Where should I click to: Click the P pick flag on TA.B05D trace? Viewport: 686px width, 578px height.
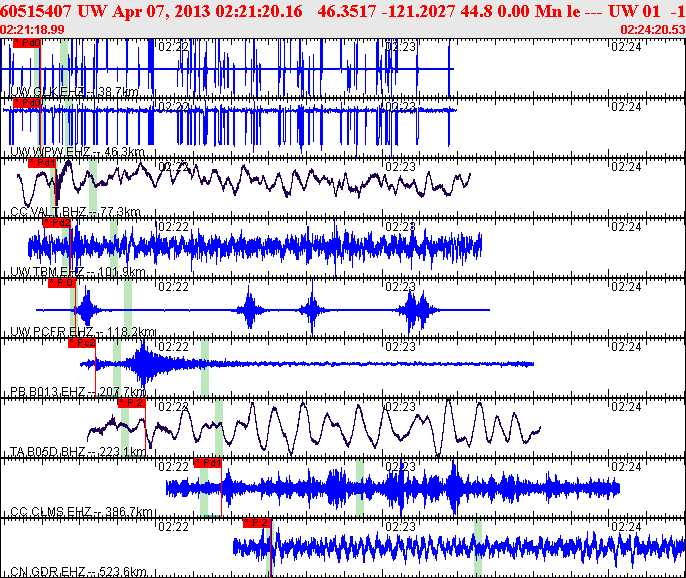(x=131, y=402)
